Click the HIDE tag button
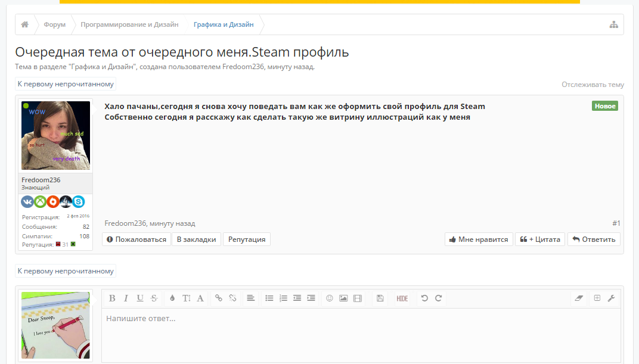 pyautogui.click(x=402, y=298)
